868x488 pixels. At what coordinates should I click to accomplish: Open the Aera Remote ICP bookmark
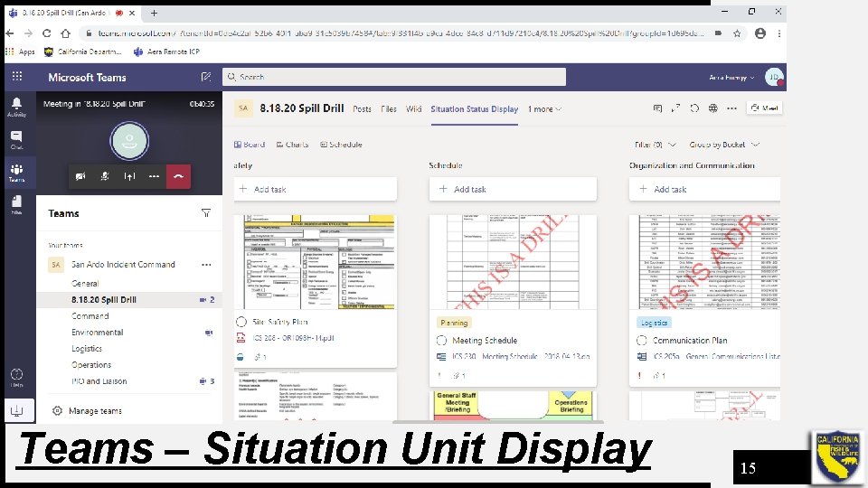click(x=166, y=52)
